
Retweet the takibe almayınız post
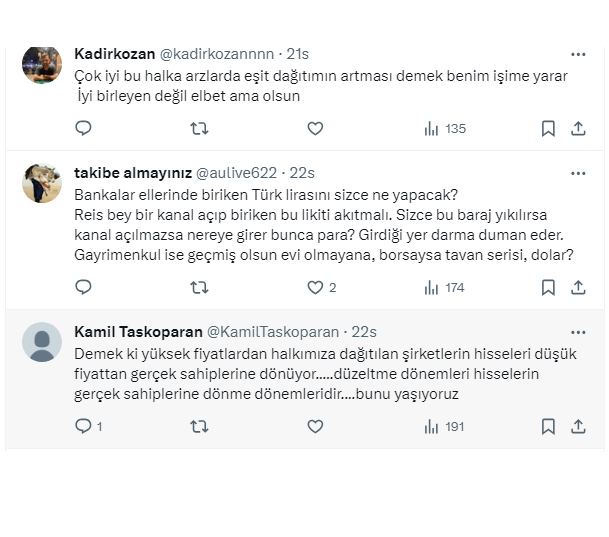[x=199, y=287]
